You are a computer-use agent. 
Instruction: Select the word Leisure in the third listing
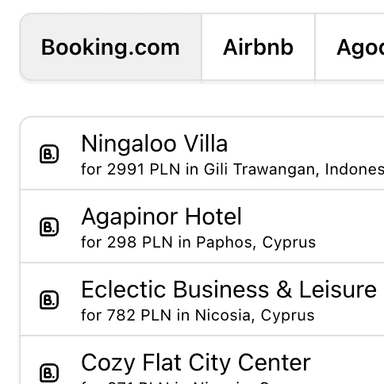pos(338,289)
